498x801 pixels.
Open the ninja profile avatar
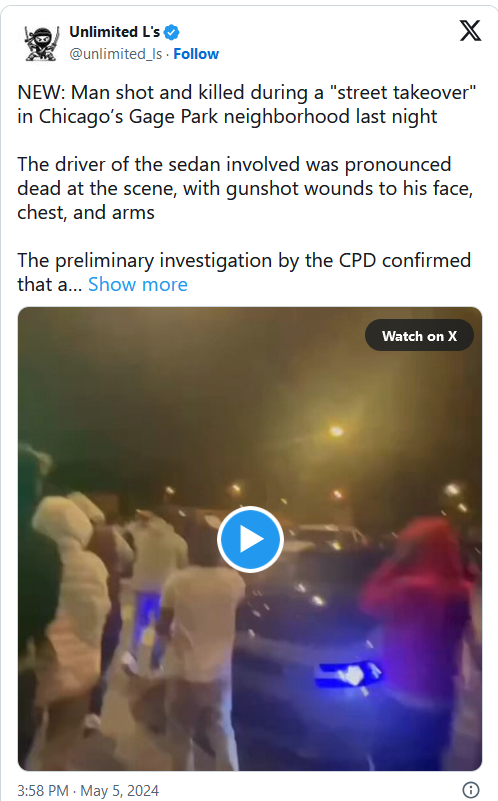tap(41, 43)
